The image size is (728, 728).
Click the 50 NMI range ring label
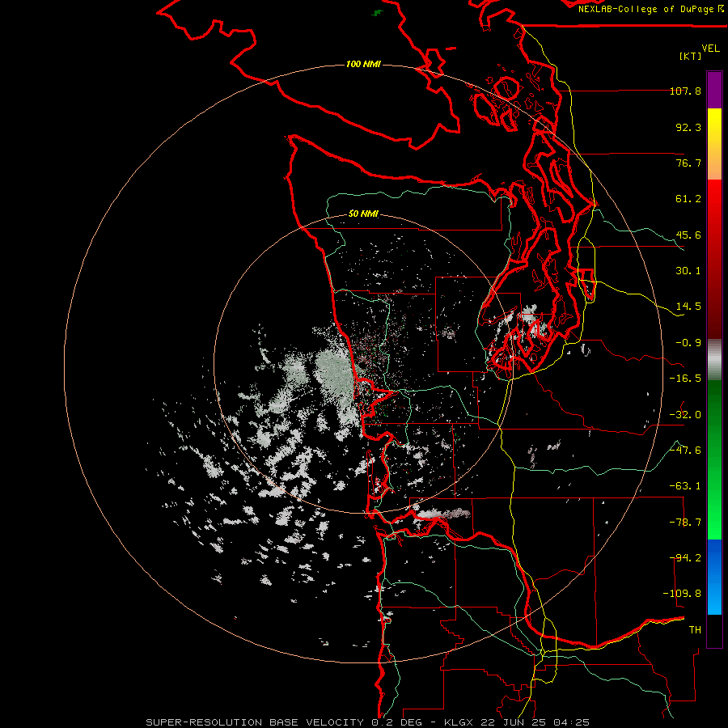363,214
